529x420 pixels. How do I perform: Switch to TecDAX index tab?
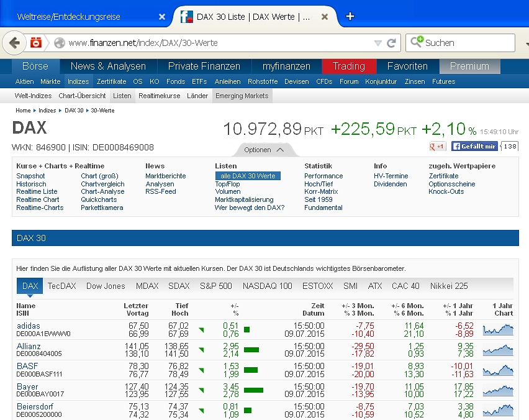click(61, 286)
